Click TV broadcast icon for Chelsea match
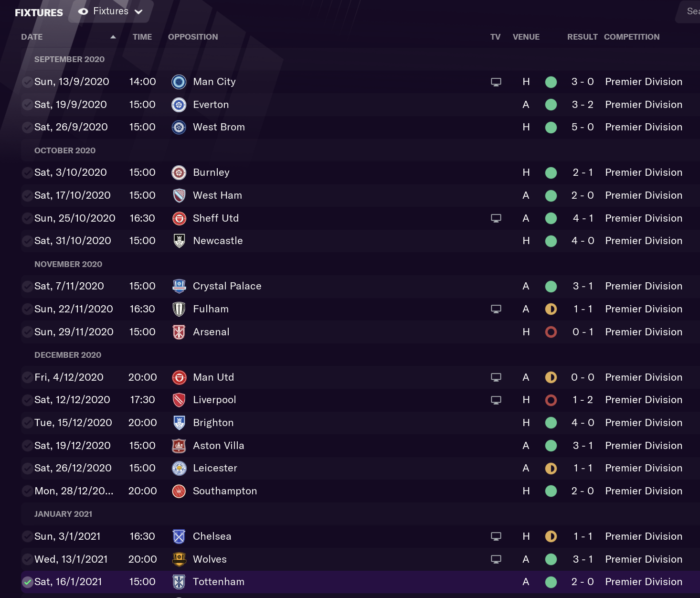Viewport: 700px width, 598px height. (x=496, y=536)
